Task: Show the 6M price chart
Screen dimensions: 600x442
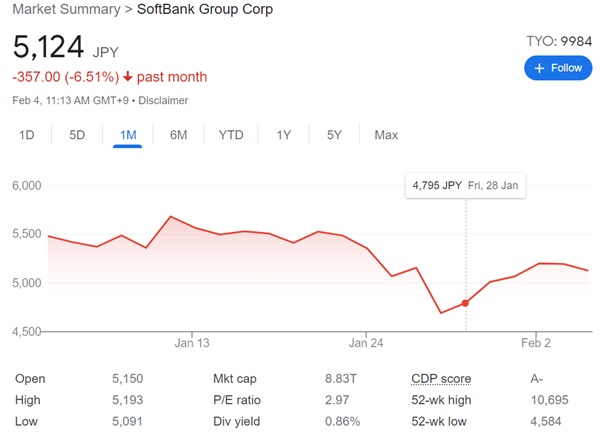Action: (179, 135)
